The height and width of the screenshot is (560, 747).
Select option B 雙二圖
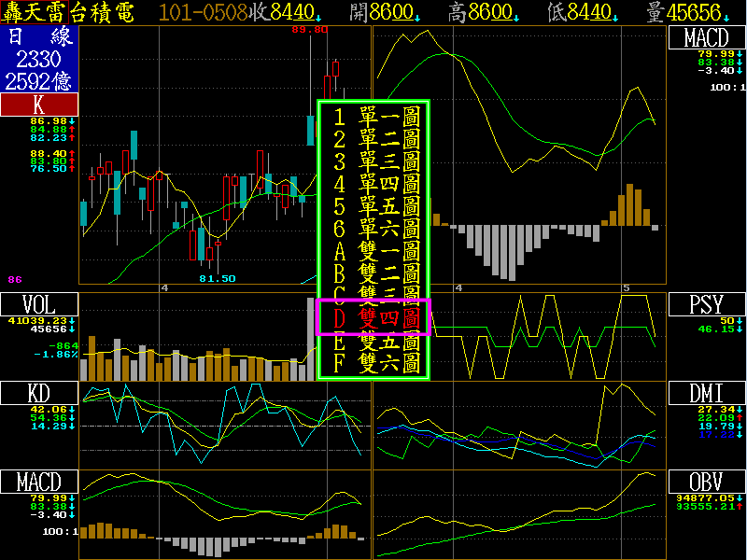(x=373, y=273)
